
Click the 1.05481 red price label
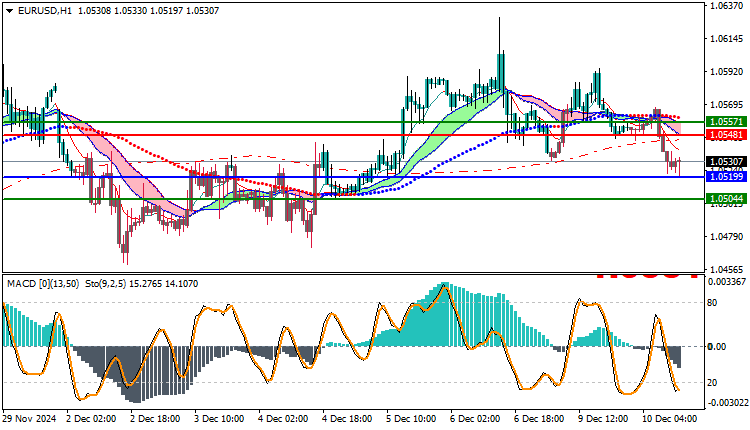point(726,135)
